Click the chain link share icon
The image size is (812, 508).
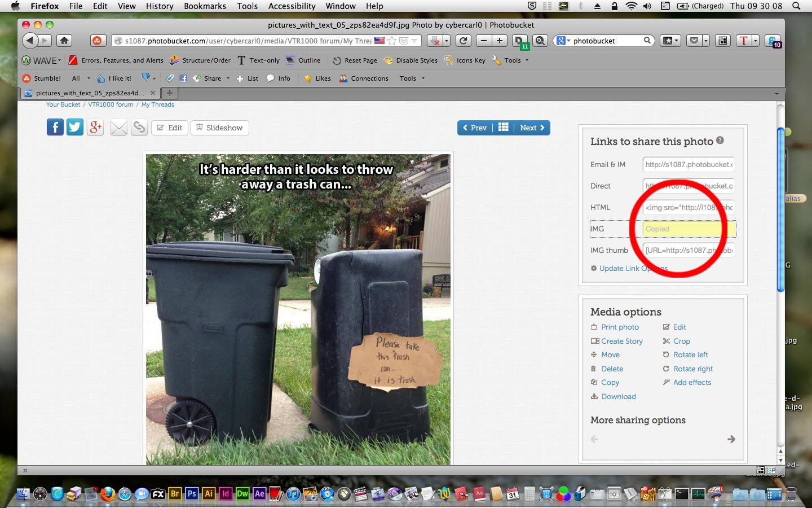tap(139, 128)
